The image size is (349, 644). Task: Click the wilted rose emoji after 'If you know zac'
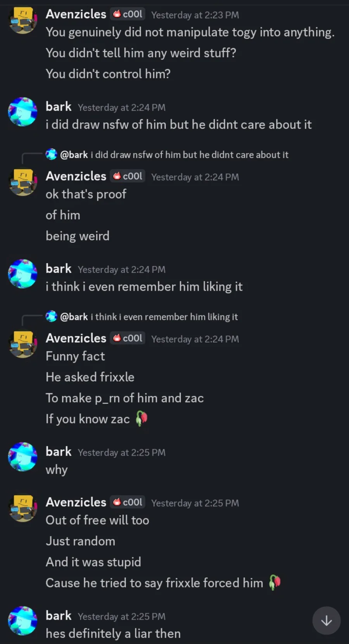pyautogui.click(x=142, y=418)
